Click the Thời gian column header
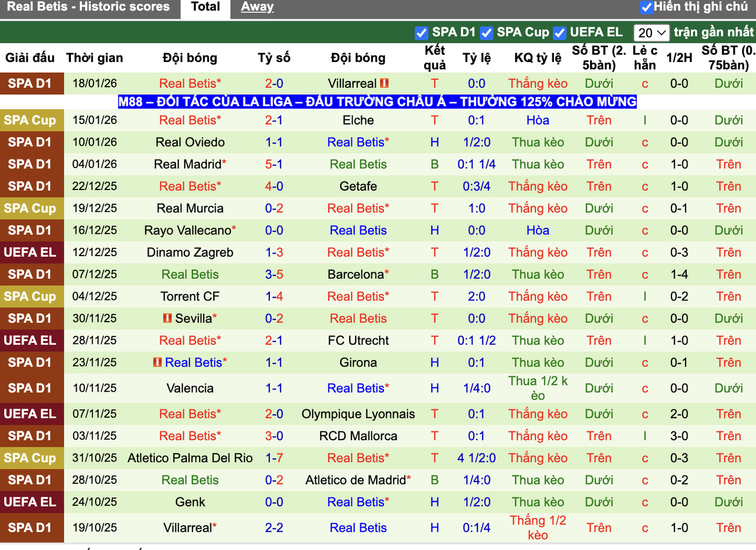756x550 pixels. coord(94,58)
